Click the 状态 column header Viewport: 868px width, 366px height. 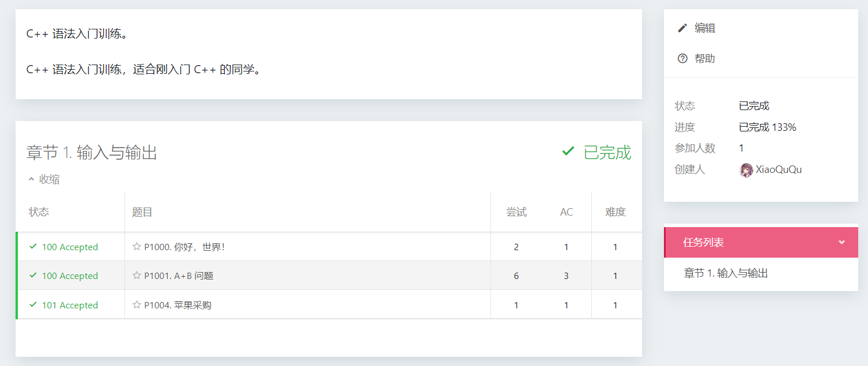39,212
